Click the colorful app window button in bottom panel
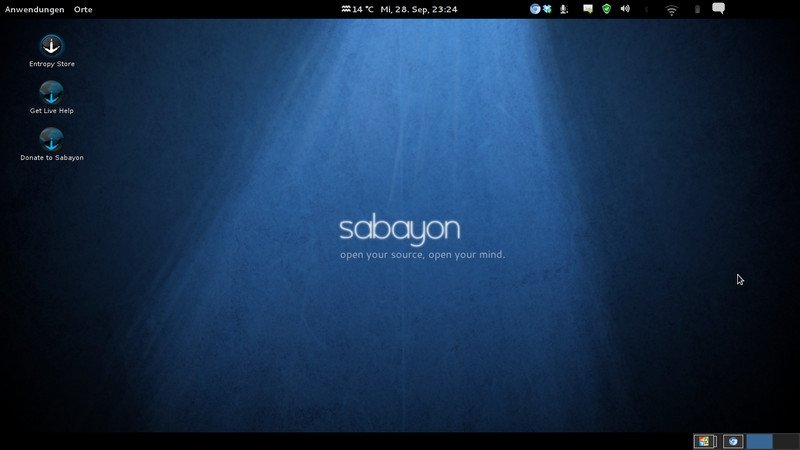 point(705,441)
